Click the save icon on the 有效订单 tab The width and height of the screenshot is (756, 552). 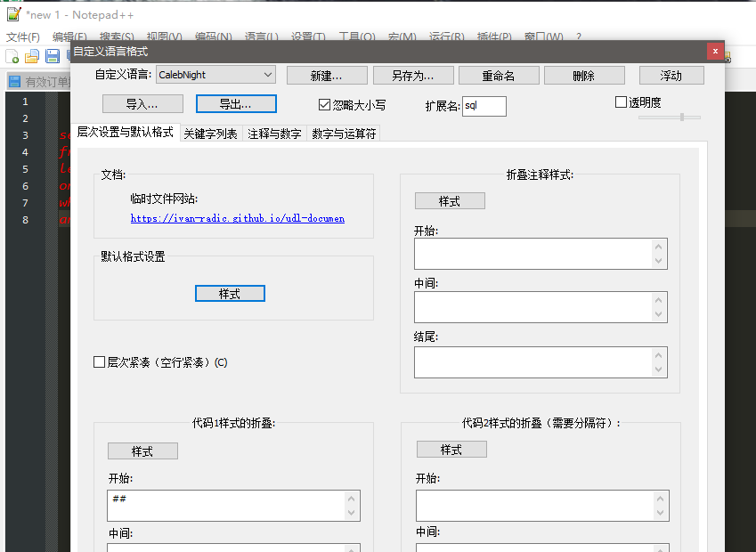15,82
